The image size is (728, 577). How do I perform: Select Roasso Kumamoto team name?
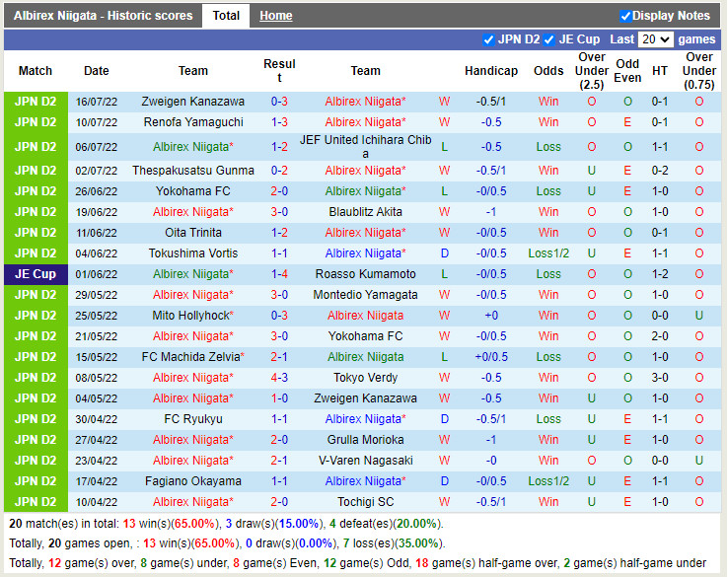365,274
